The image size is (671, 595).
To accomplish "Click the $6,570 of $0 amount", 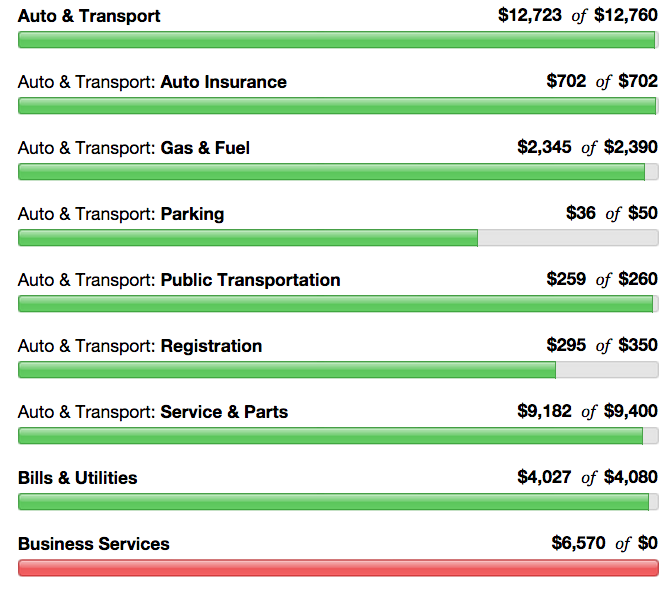I will coord(604,544).
